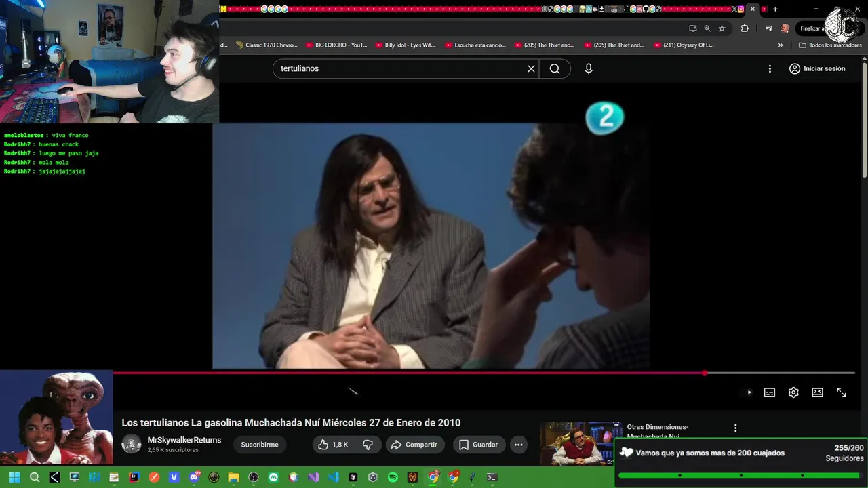
Task: Open the Chrome profile avatar
Action: 785,28
